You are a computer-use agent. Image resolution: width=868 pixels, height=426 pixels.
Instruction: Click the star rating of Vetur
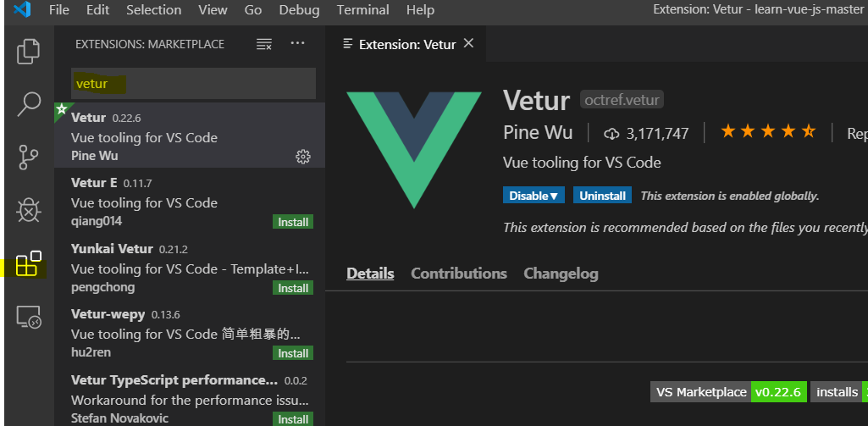pyautogui.click(x=768, y=132)
